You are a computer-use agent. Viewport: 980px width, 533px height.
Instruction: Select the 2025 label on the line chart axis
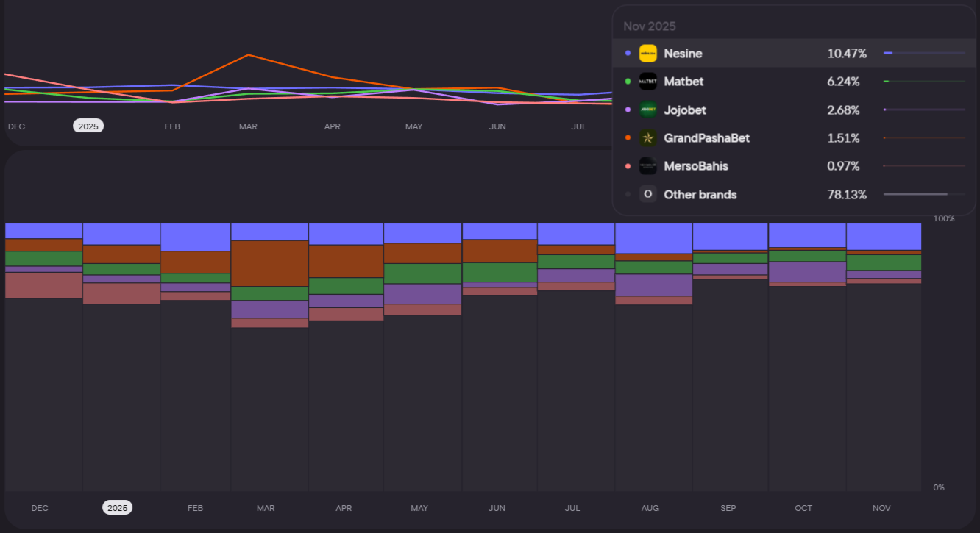pyautogui.click(x=88, y=126)
